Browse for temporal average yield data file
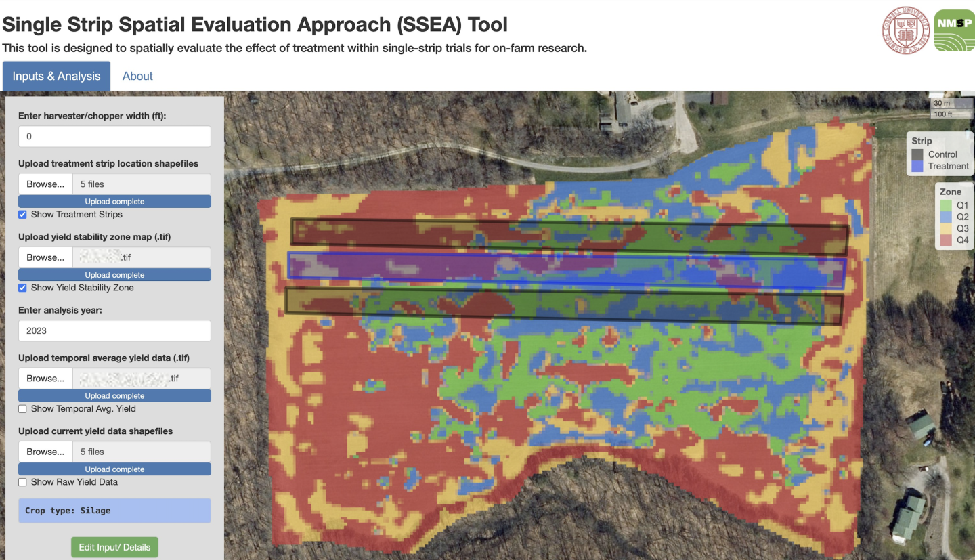 coord(45,379)
